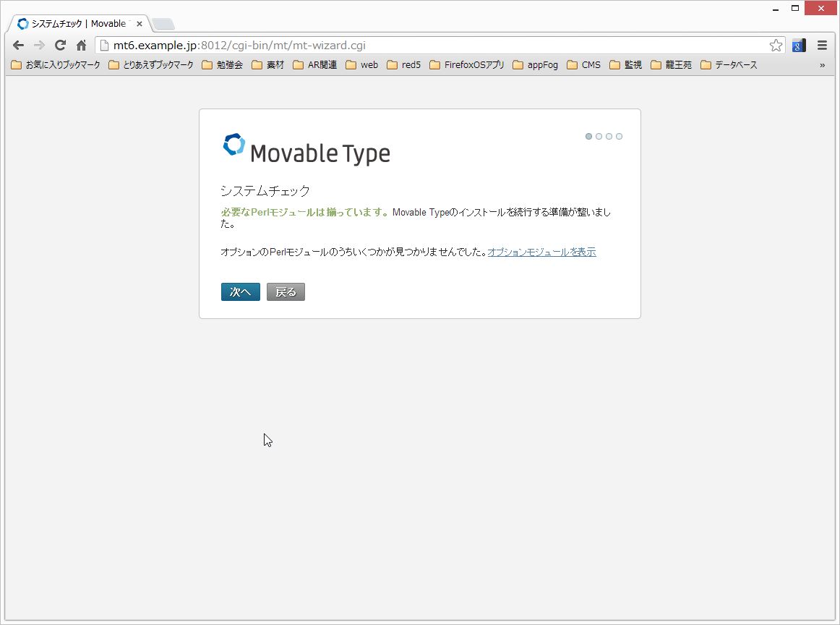Screen dimensions: 840x625
Task: Open the お気に入りブックマーク bookmark folder
Action: pyautogui.click(x=56, y=65)
